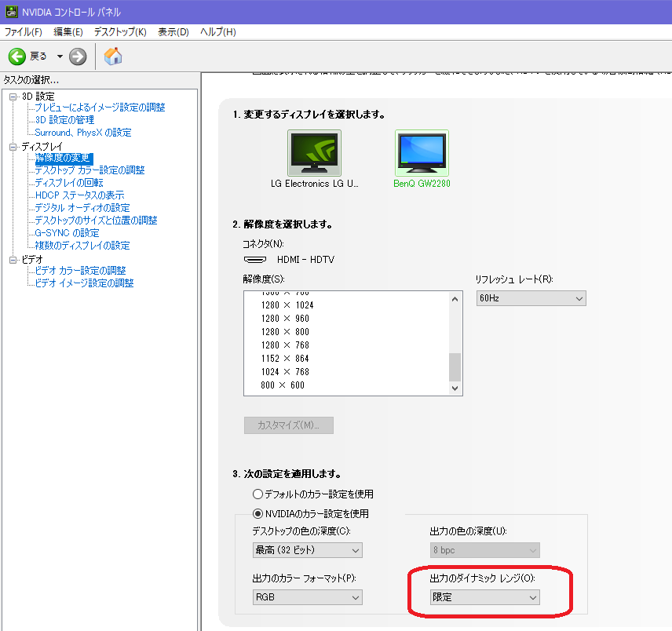Open the ファイル(F) menu
The width and height of the screenshot is (672, 631).
coord(24,32)
